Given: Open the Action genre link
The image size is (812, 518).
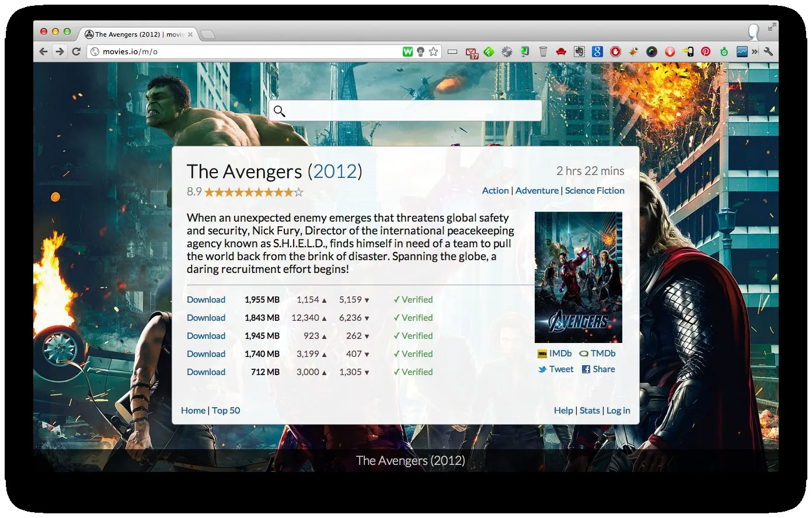Looking at the screenshot, I should [x=495, y=191].
